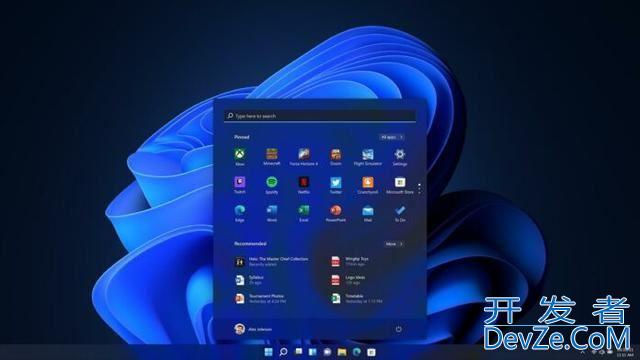640x360 pixels.
Task: Open Search from the taskbar
Action: 283,352
